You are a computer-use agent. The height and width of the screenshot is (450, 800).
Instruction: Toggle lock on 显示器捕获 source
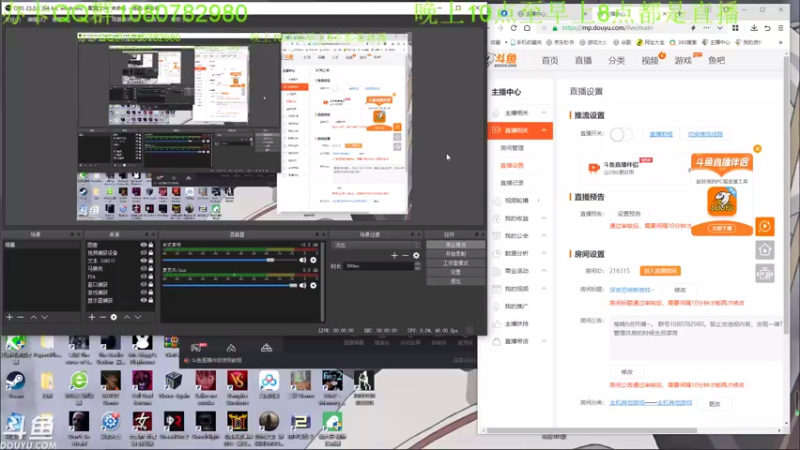click(x=151, y=301)
